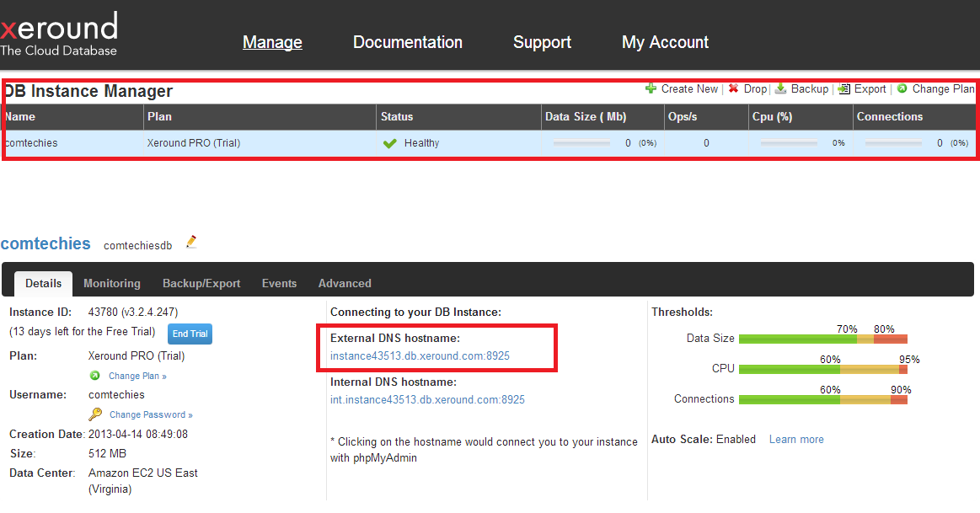Open external hostname instance43513.db.xeround.com:8925
The width and height of the screenshot is (980, 513).
click(x=420, y=355)
